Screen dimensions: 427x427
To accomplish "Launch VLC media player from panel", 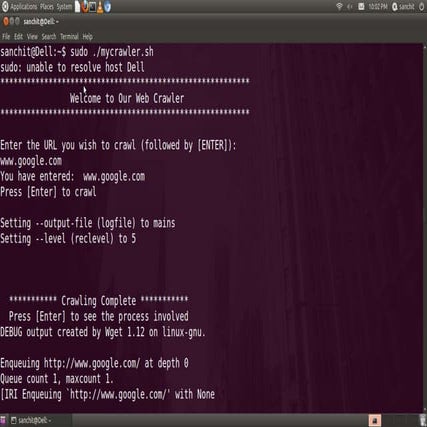I will pyautogui.click(x=100, y=7).
